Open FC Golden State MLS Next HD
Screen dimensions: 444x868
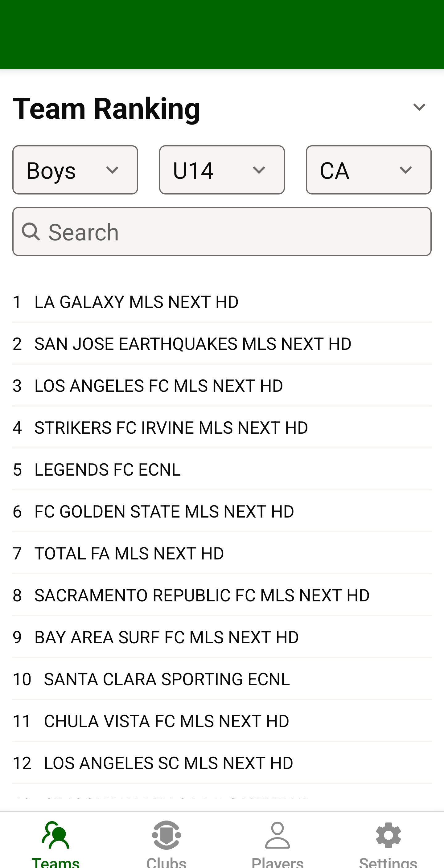[x=164, y=511]
